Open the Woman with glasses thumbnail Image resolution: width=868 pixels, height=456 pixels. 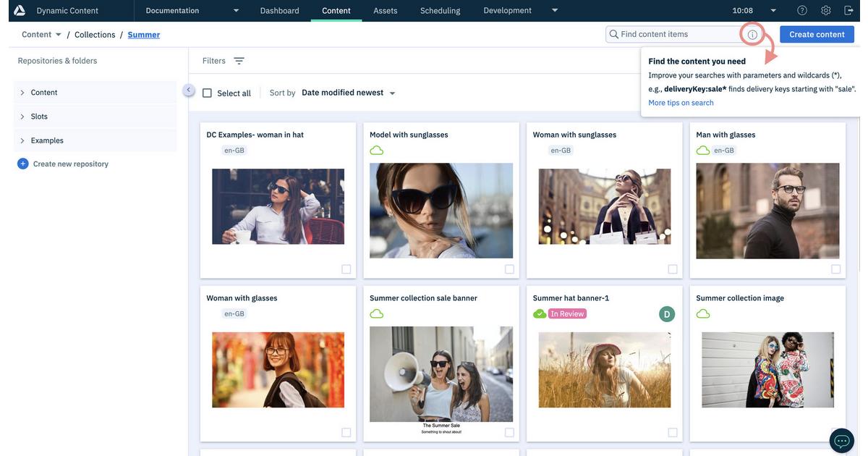point(278,370)
